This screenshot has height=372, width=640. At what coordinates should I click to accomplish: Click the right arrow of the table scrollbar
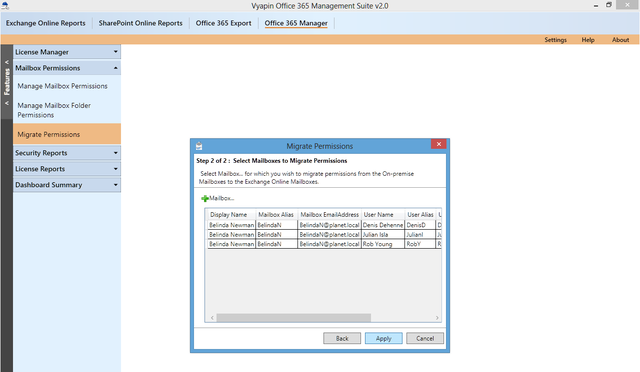click(437, 318)
